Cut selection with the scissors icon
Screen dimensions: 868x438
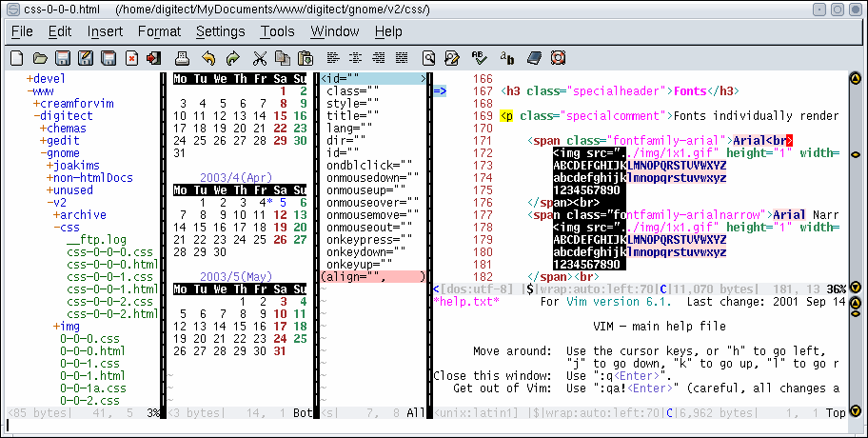coord(260,59)
